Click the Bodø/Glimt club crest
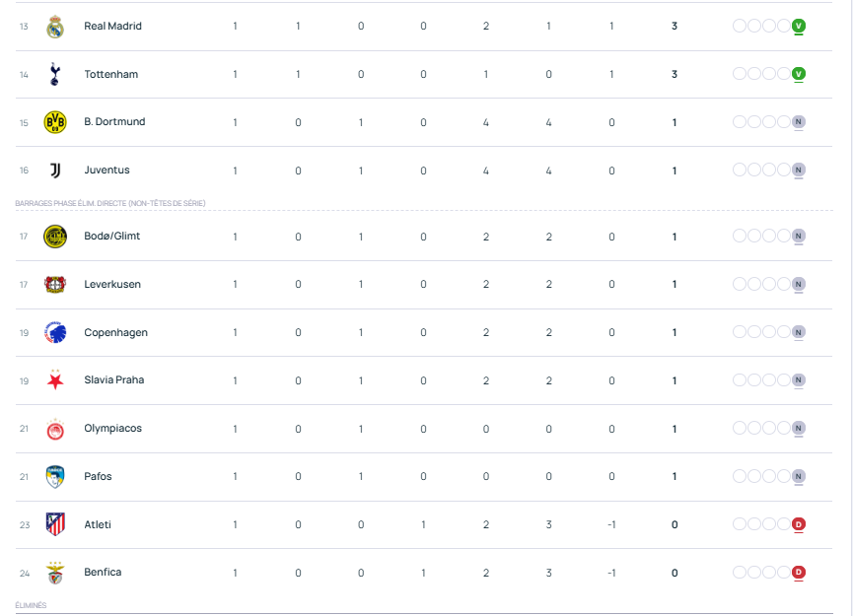The width and height of the screenshot is (853, 616). click(x=55, y=237)
